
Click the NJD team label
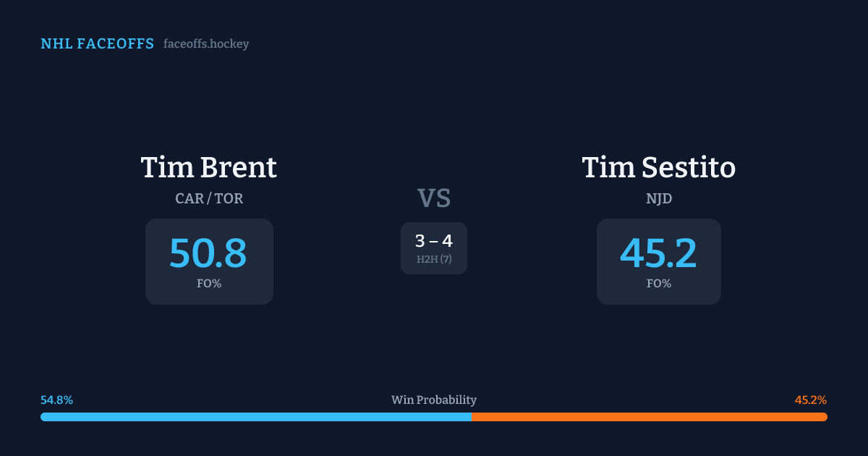tap(658, 198)
